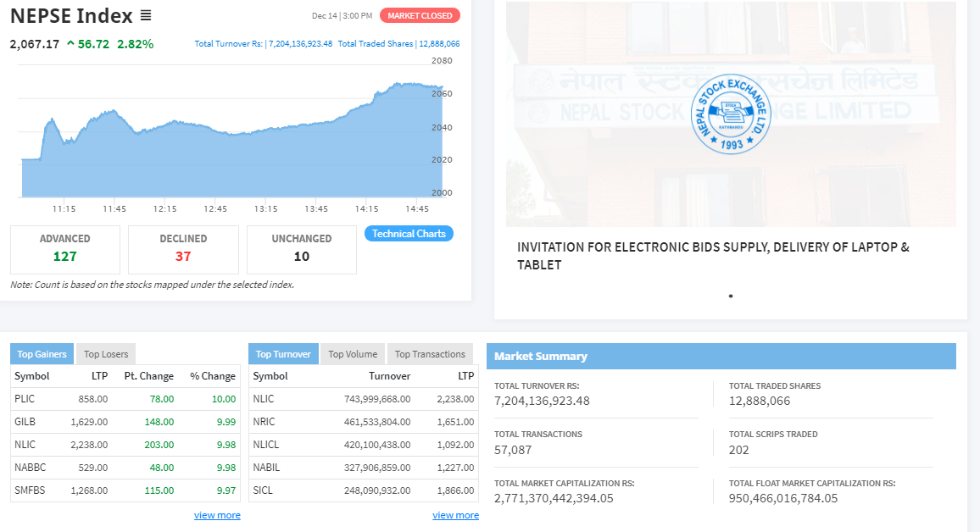This screenshot has height=532, width=980.
Task: Select the UNCHANGED 10 count box
Action: 302,250
